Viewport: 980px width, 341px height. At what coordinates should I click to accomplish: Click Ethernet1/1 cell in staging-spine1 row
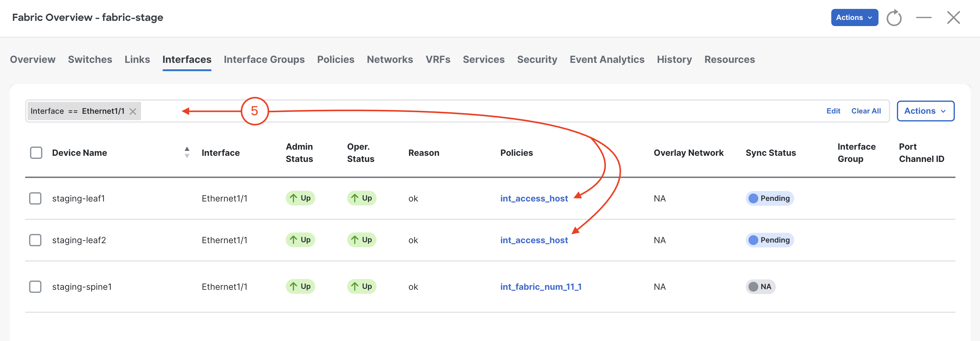pos(224,287)
